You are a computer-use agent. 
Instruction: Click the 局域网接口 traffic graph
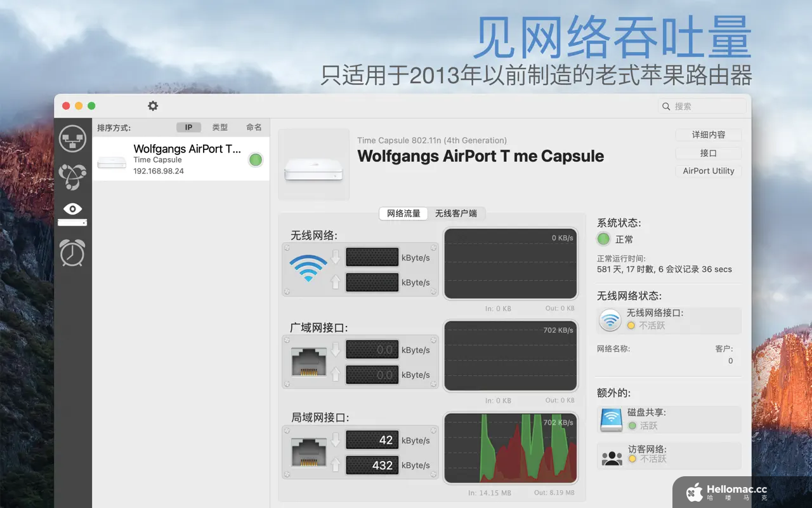(x=511, y=448)
